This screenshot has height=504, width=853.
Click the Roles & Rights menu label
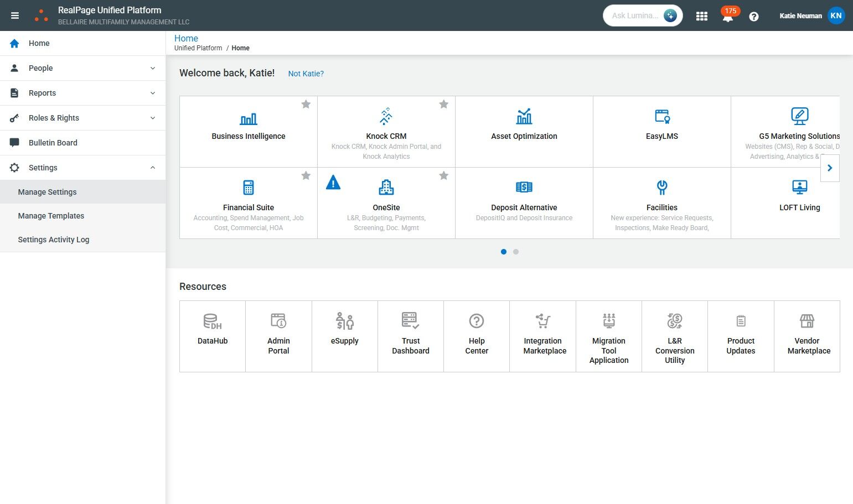coord(54,118)
